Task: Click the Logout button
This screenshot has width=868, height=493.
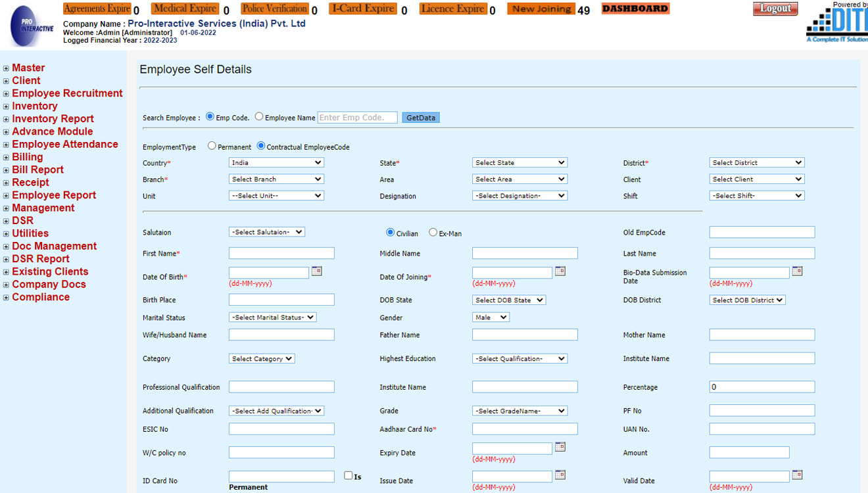Action: point(775,9)
